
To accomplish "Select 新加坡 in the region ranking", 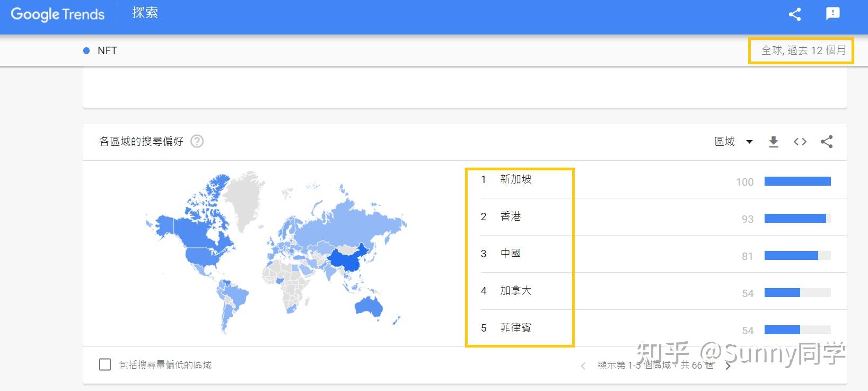I will point(515,179).
